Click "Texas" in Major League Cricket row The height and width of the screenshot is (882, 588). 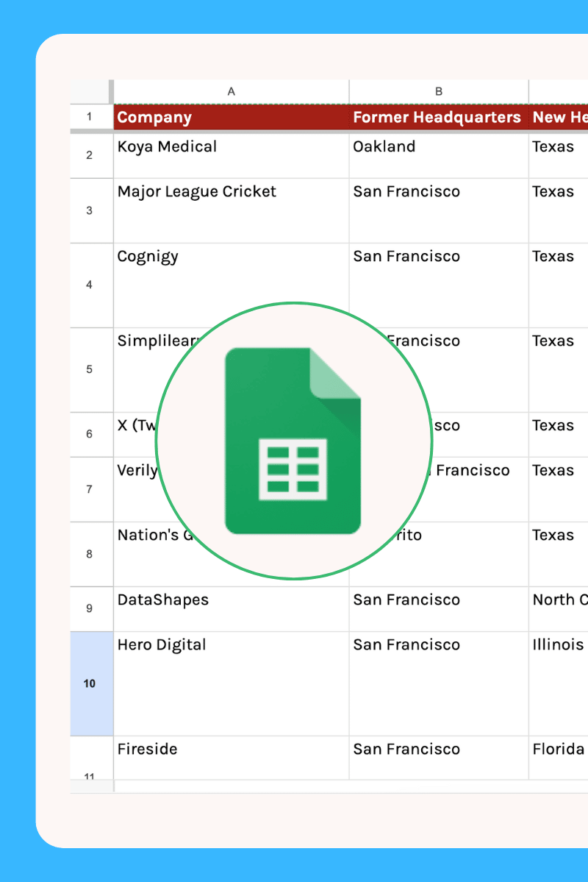[553, 192]
